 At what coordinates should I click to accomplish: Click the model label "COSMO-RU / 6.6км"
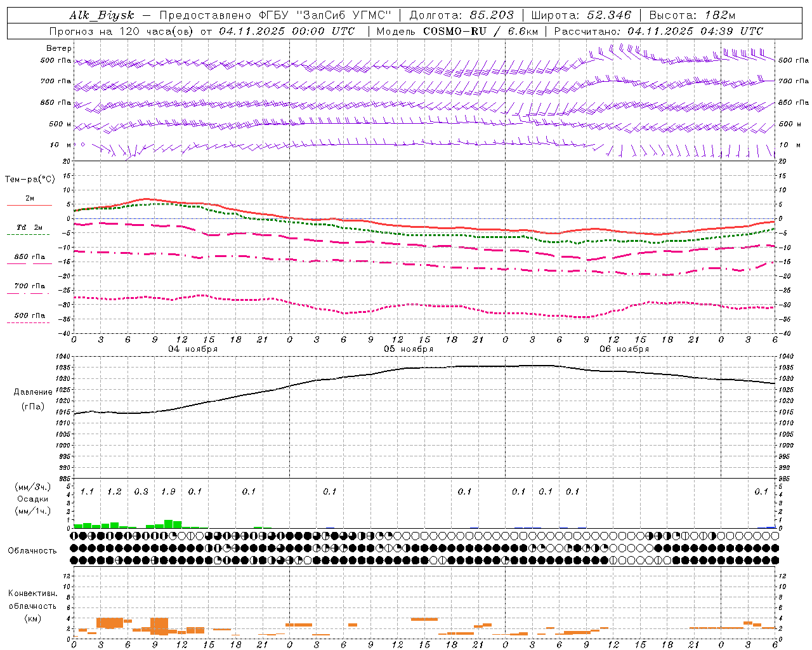(480, 31)
